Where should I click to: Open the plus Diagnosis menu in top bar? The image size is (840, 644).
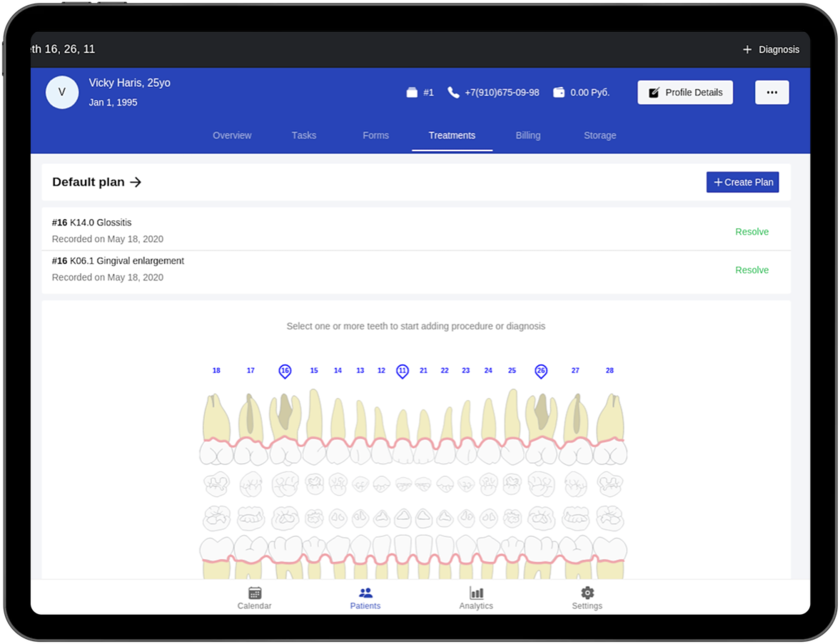tap(771, 49)
